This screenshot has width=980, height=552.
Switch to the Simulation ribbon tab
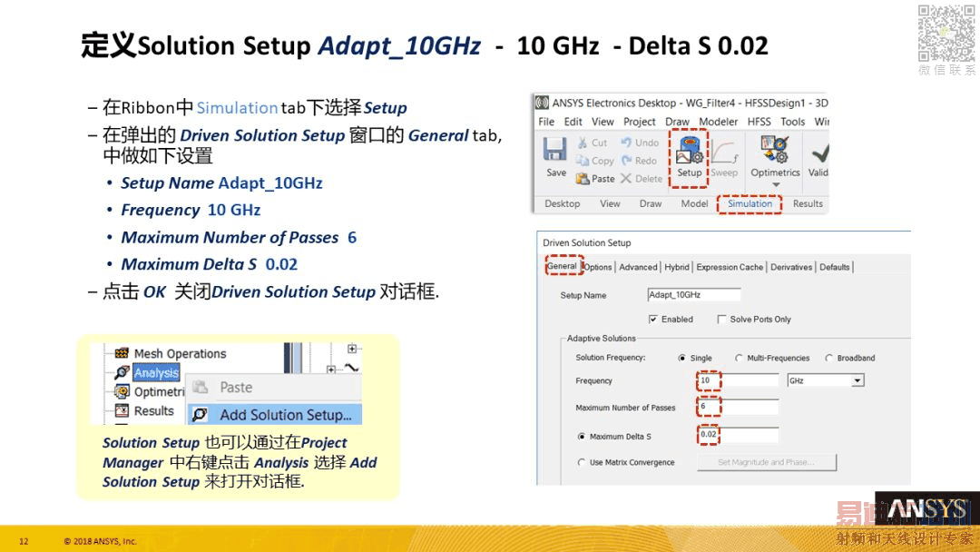click(750, 203)
